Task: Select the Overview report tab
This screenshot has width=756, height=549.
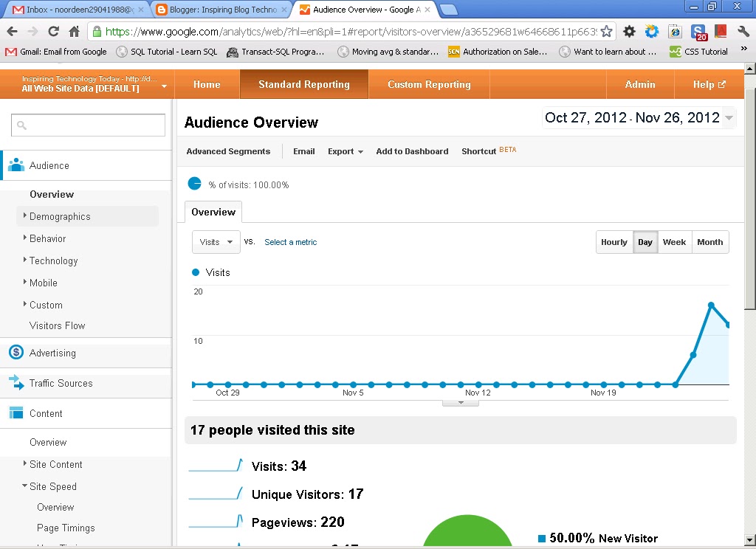Action: (x=213, y=212)
